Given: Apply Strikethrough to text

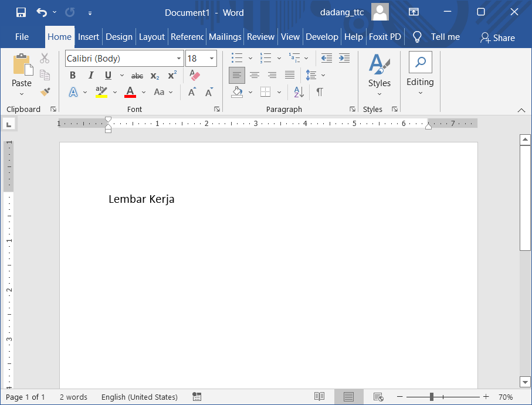Looking at the screenshot, I should [137, 76].
